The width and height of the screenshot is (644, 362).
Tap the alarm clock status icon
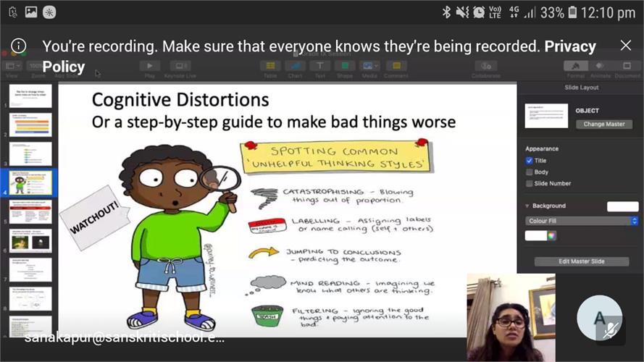click(479, 12)
